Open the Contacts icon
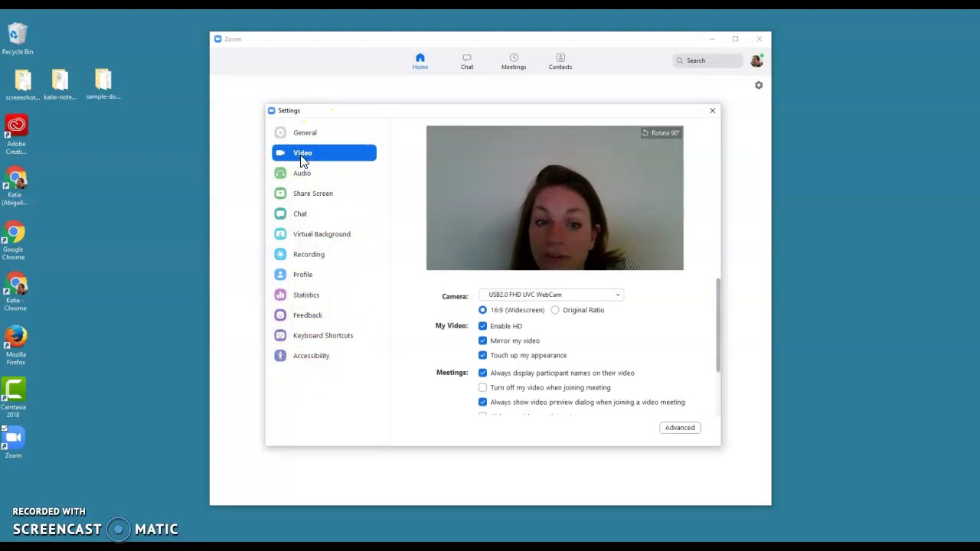This screenshot has height=551, width=980. [x=560, y=57]
